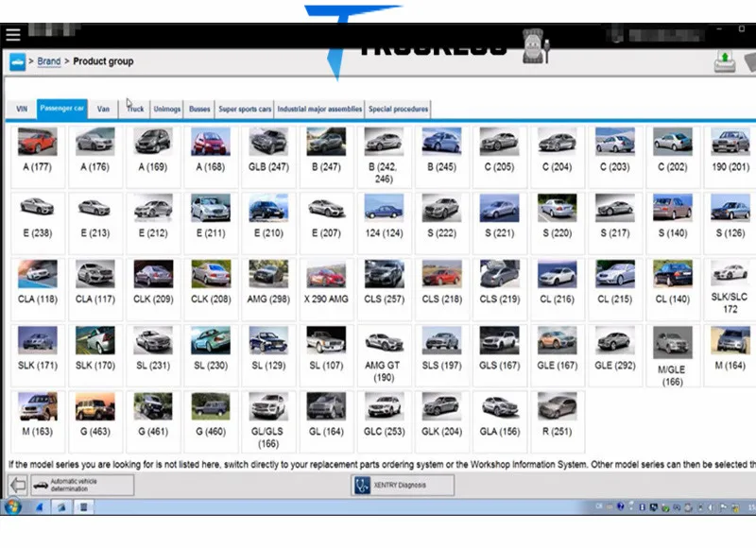
Task: Choose the E (212) tile
Action: [153, 222]
